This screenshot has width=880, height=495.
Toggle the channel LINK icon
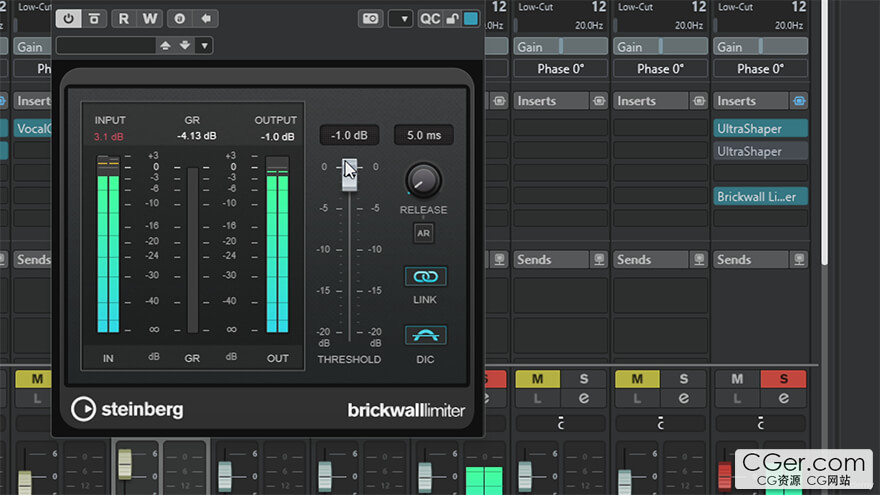[425, 276]
